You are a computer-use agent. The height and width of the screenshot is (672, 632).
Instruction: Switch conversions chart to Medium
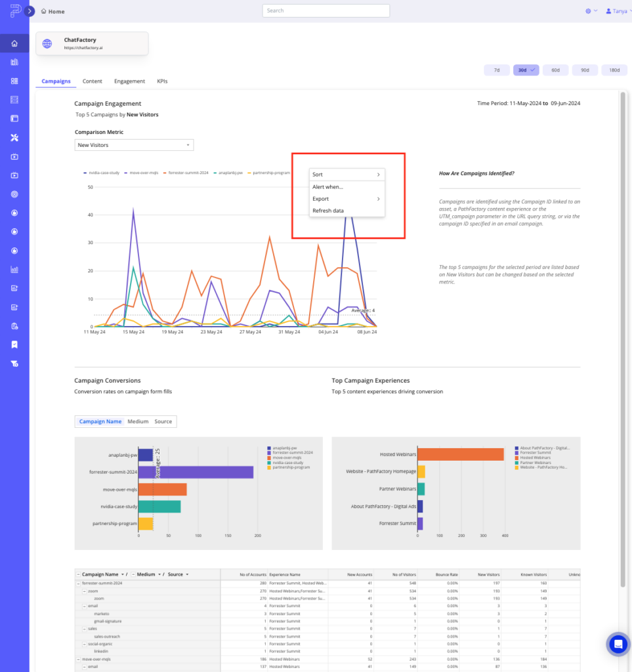(x=138, y=421)
